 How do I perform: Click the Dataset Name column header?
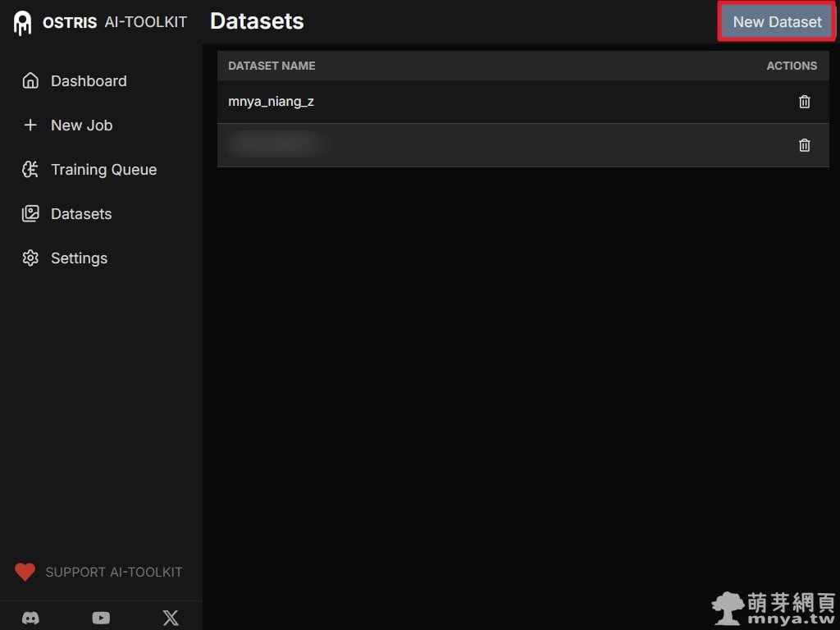tap(272, 66)
